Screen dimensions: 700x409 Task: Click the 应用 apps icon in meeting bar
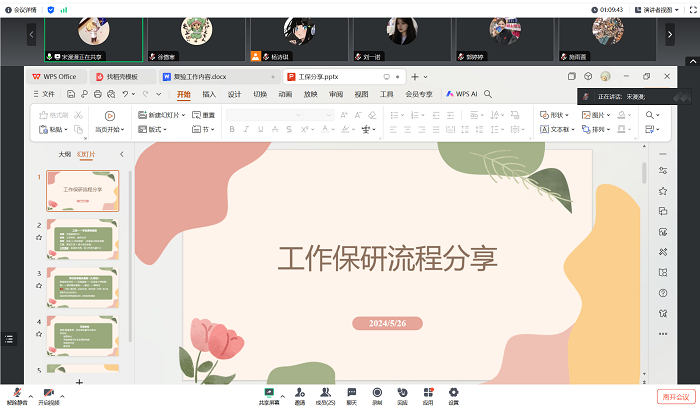428,392
